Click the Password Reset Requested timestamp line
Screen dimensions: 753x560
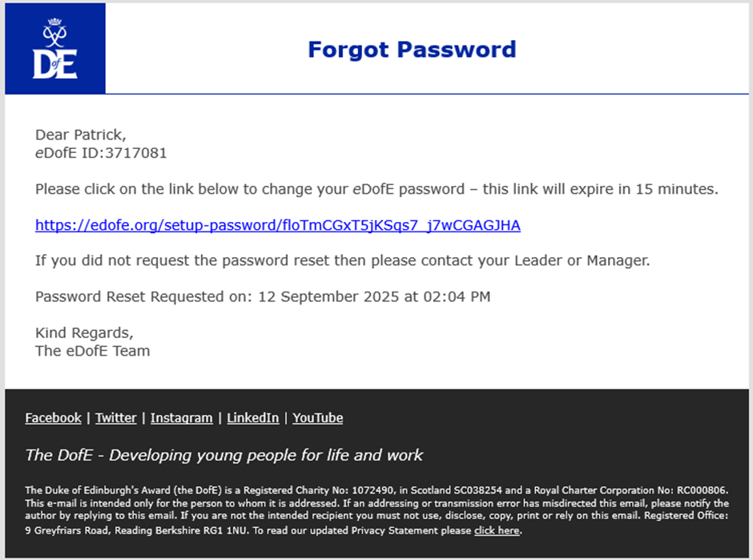click(263, 296)
